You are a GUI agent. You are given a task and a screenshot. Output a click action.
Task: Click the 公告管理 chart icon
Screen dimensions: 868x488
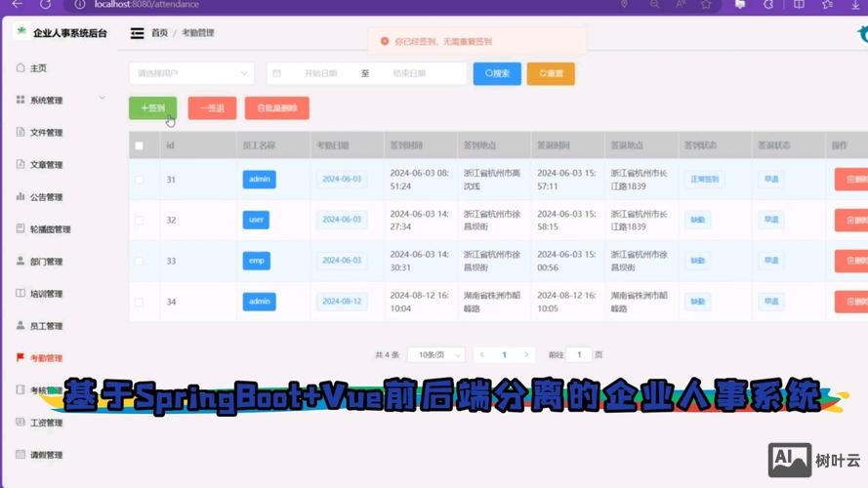coord(21,196)
